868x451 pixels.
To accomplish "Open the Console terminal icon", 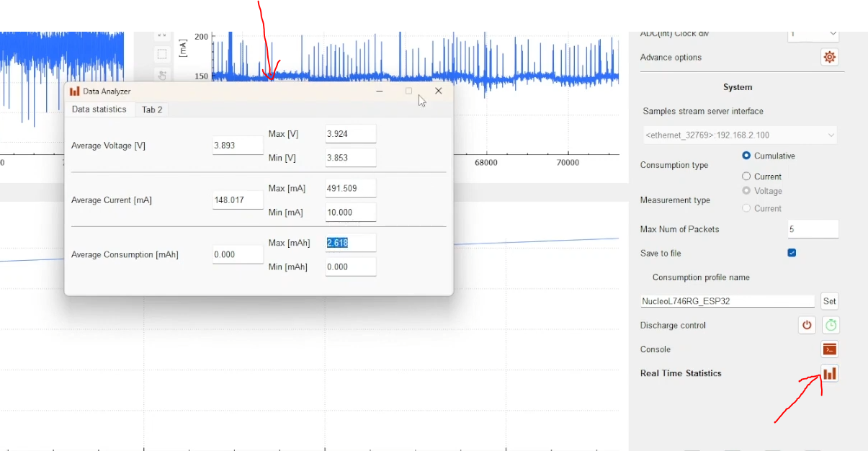I will tap(830, 349).
